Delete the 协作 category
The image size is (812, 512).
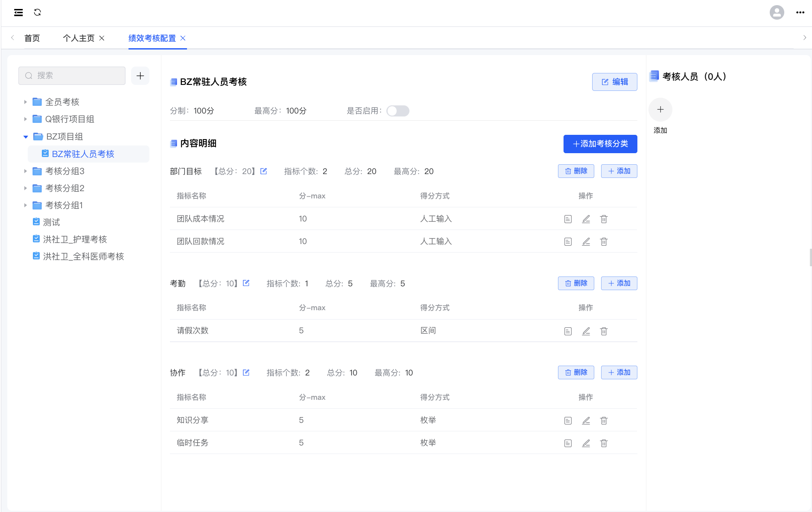[576, 372]
